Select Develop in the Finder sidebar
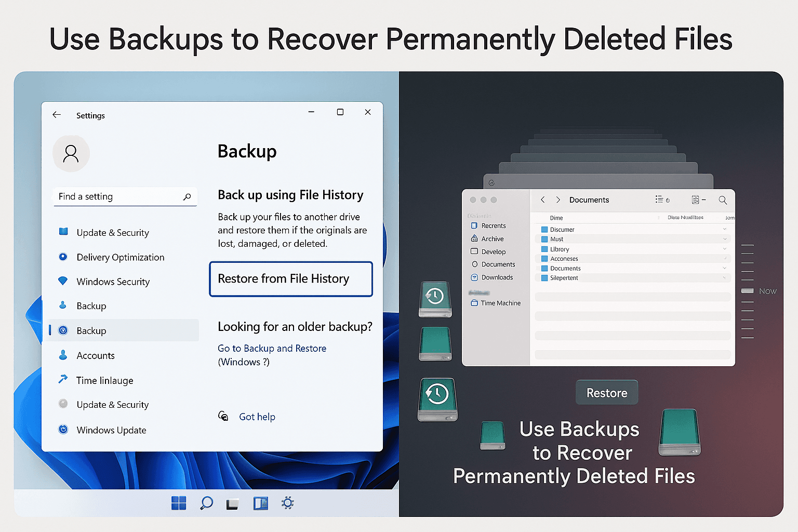The image size is (798, 532). pos(488,251)
